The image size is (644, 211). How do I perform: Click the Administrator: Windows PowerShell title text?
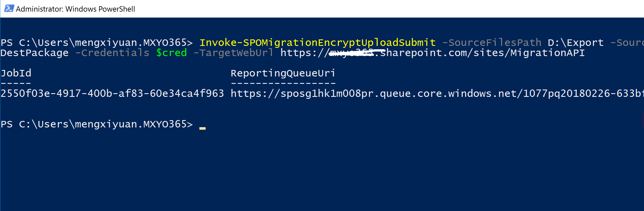(75, 9)
